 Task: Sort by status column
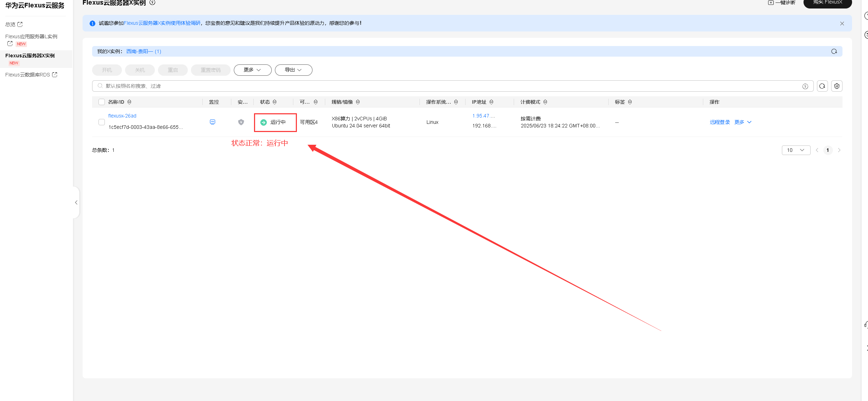tap(275, 102)
